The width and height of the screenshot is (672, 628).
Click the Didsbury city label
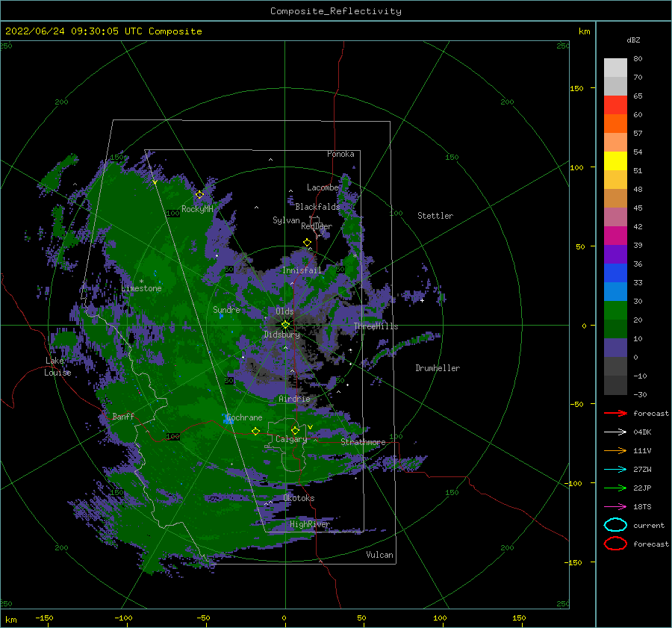point(281,335)
